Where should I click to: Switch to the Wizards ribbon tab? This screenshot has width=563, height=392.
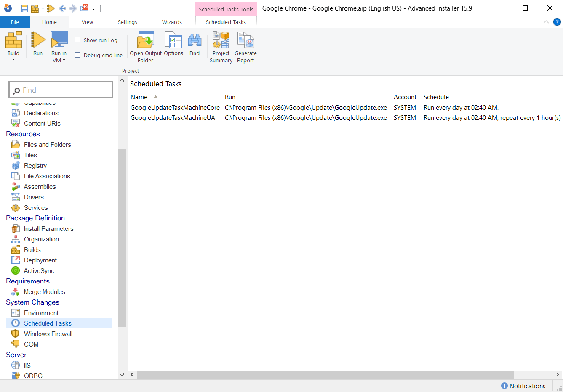click(172, 22)
